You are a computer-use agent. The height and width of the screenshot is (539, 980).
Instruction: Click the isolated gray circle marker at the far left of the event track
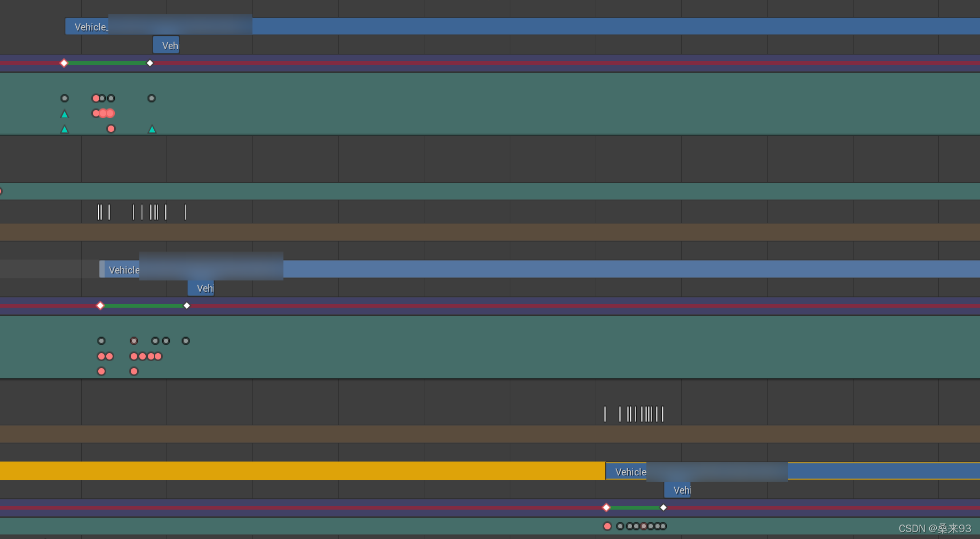pos(65,98)
